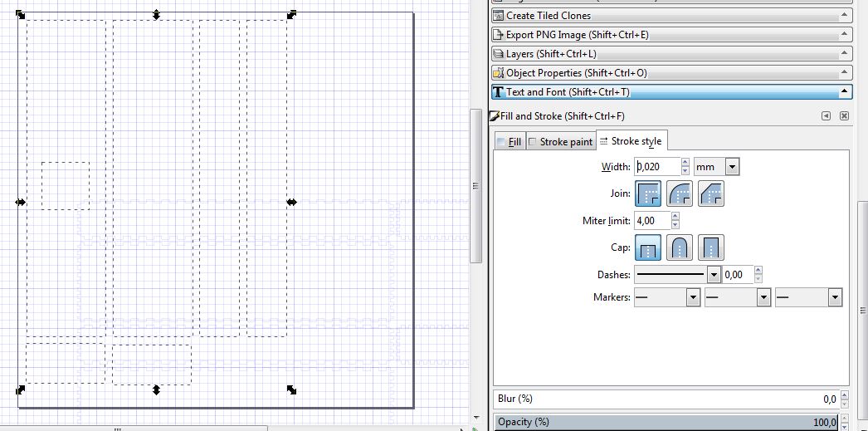Image resolution: width=868 pixels, height=431 pixels.
Task: Decrease Miter limit with down arrow
Action: 675,224
